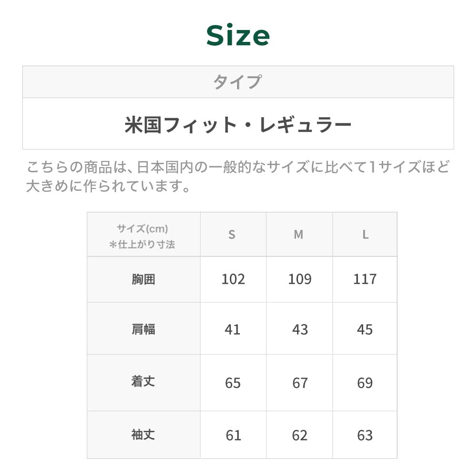This screenshot has width=476, height=476.
Task: Click sleeve length value 62
Action: pos(299,436)
